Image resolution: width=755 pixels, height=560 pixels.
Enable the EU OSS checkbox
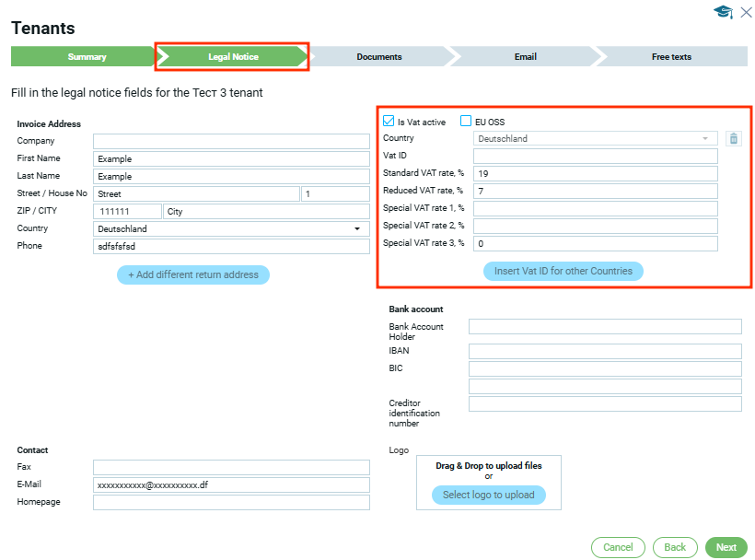[466, 122]
